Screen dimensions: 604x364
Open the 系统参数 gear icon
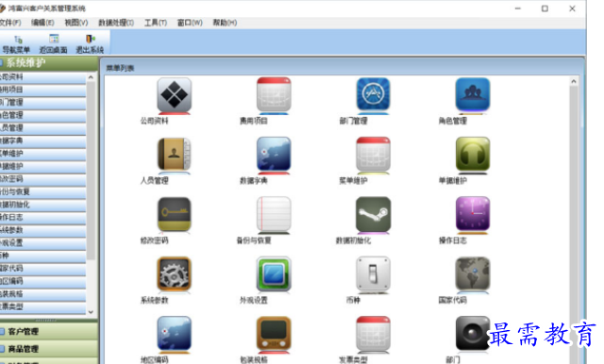click(174, 274)
